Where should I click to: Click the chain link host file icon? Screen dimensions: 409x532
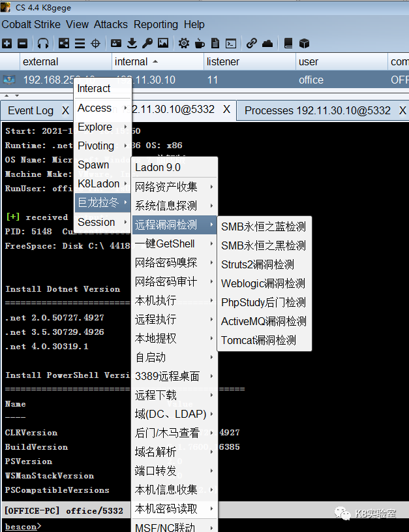pyautogui.click(x=252, y=44)
